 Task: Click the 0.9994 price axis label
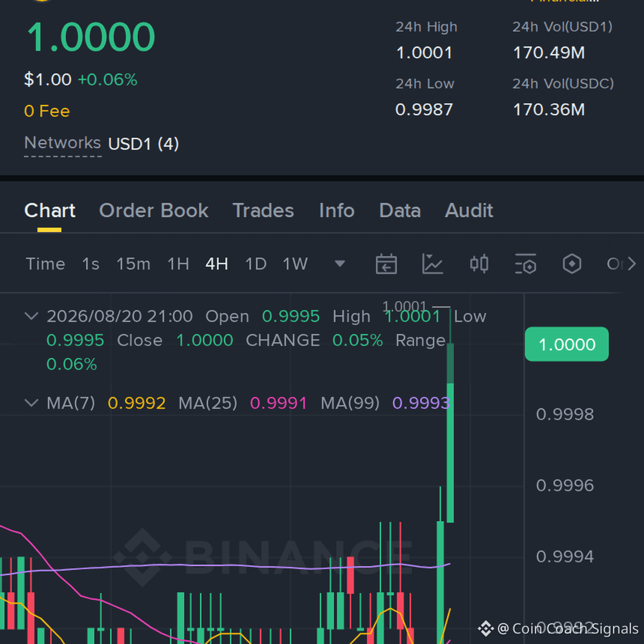[x=565, y=557]
